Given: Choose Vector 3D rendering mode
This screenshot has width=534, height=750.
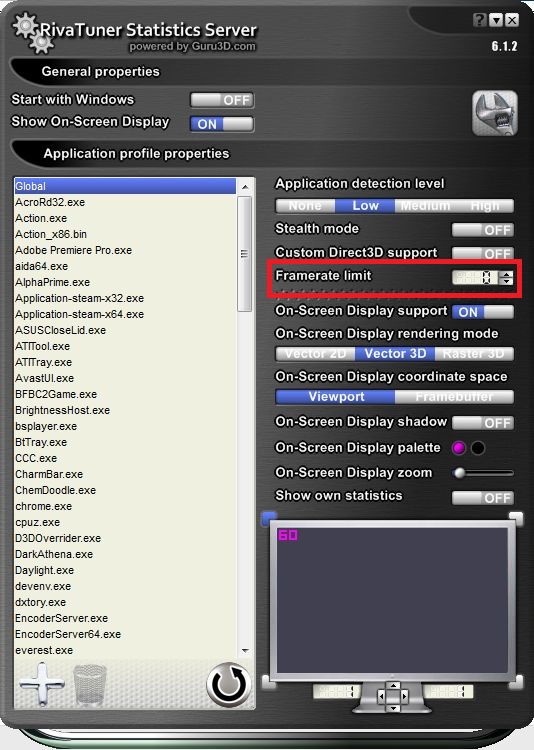Looking at the screenshot, I should coord(395,353).
